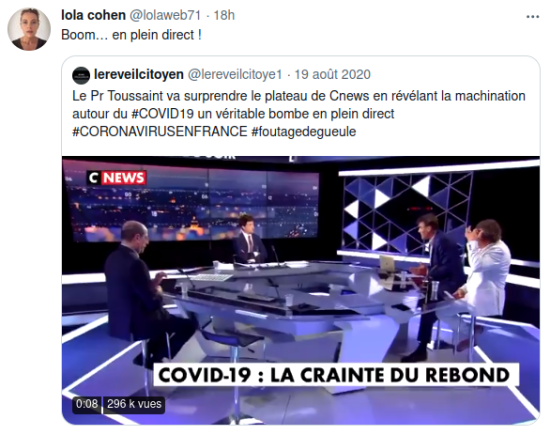Click the #COVID19 hashtag
Screen dimensions: 550x435
[x=162, y=114]
